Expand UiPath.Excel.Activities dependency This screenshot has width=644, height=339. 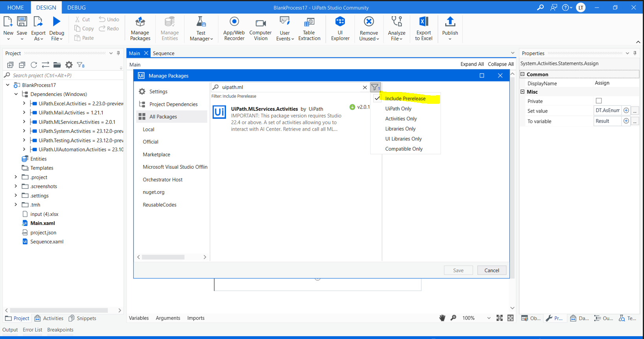click(x=24, y=103)
